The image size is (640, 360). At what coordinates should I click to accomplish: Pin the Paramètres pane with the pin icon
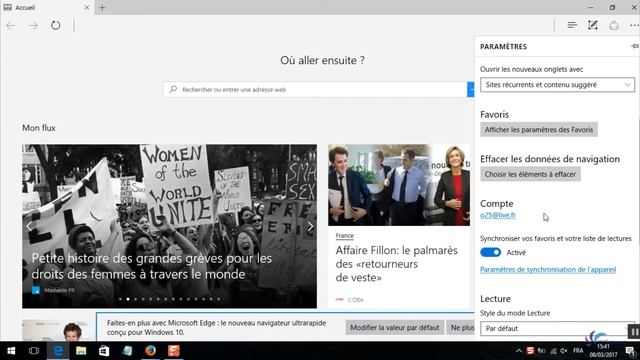(x=635, y=46)
